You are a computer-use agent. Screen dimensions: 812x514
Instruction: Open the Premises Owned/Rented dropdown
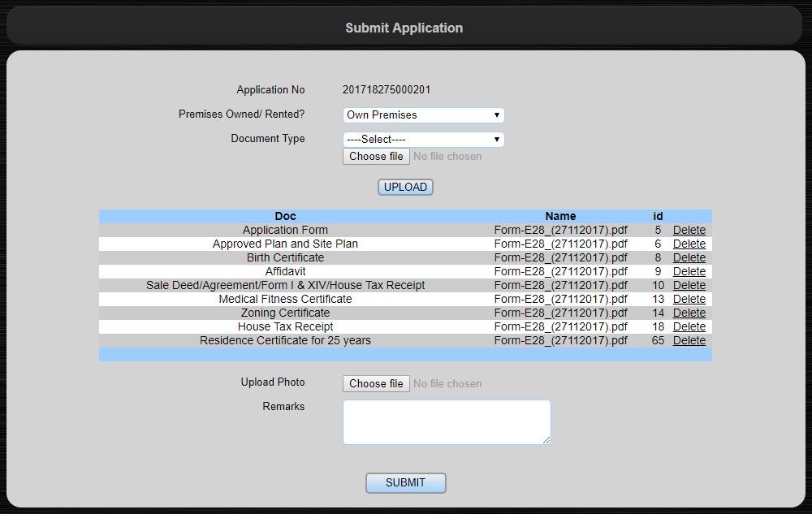[x=423, y=115]
